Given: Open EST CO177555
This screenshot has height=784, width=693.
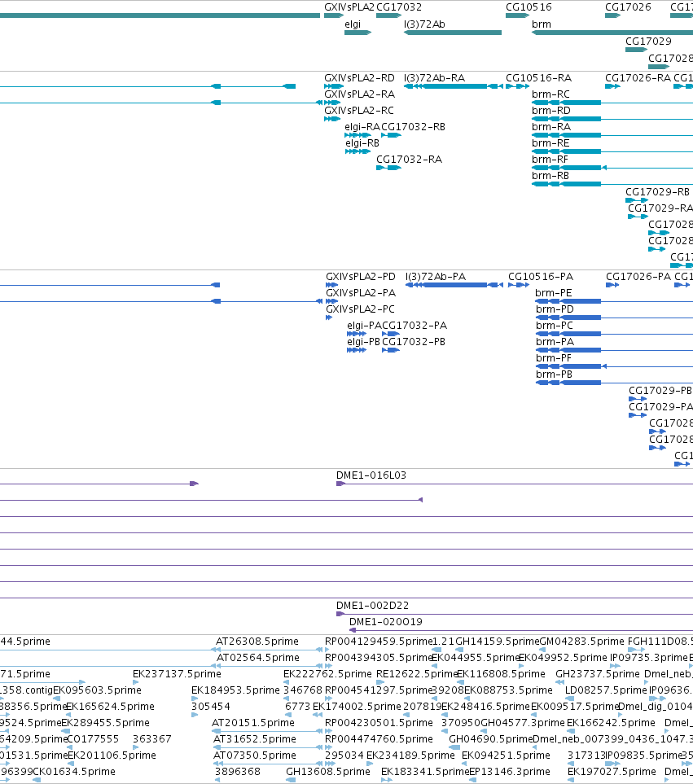Looking at the screenshot, I should (93, 739).
